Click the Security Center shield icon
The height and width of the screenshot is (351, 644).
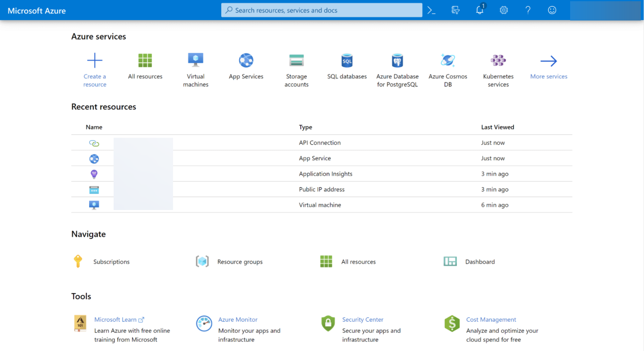[328, 323]
